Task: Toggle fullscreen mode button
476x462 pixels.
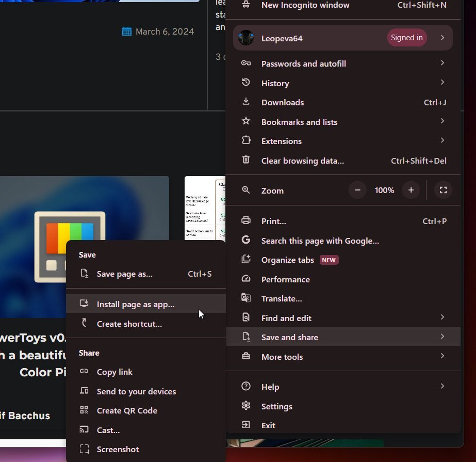Action: pos(443,190)
